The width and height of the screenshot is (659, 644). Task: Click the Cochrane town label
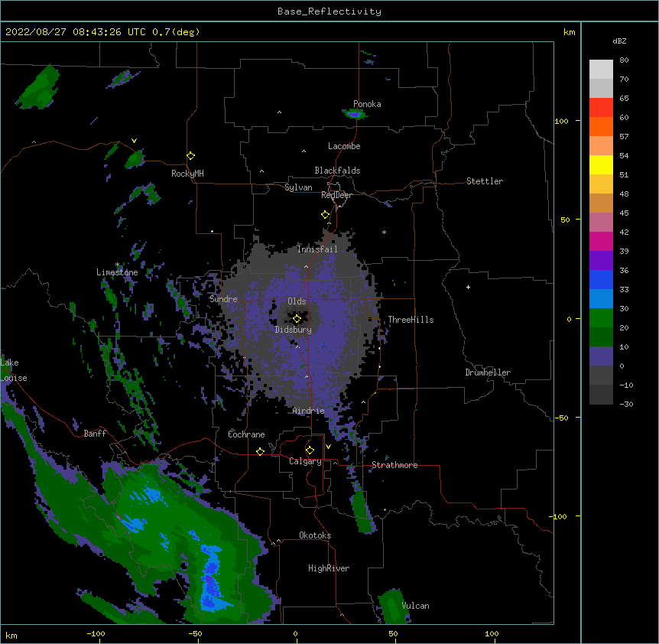246,434
